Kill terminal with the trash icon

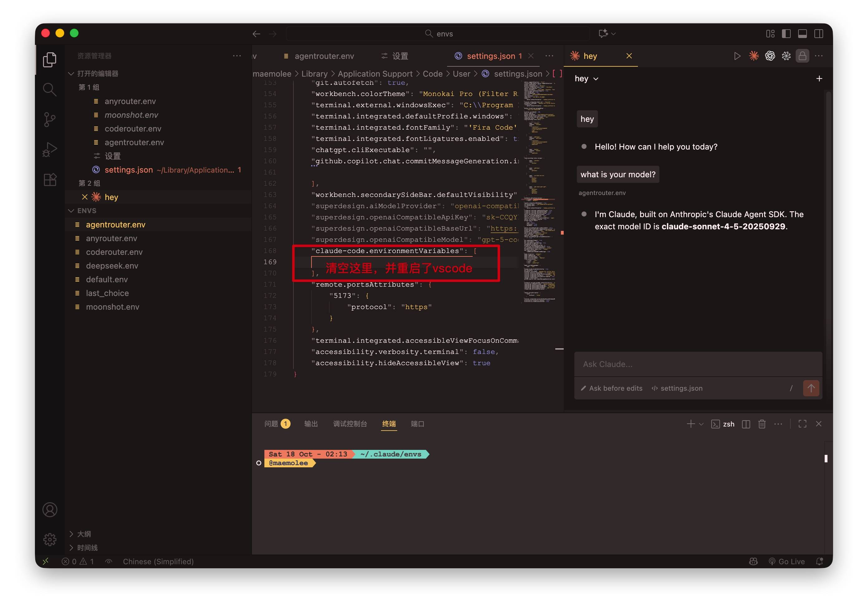[762, 424]
